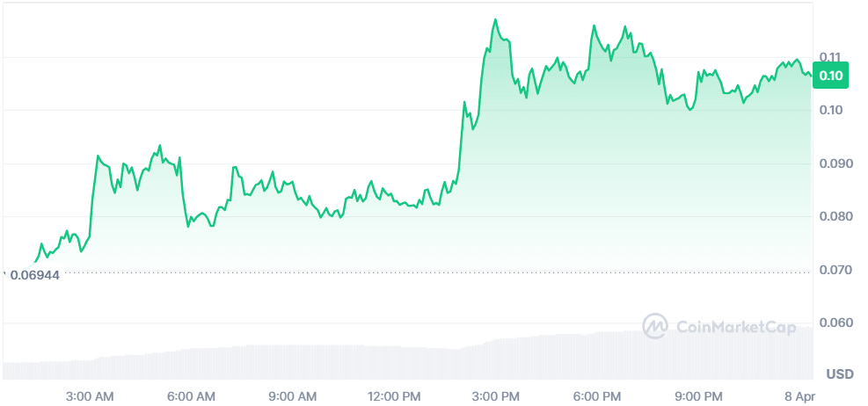Select the 6:00 AM time label
The image size is (868, 406).
pyautogui.click(x=191, y=395)
